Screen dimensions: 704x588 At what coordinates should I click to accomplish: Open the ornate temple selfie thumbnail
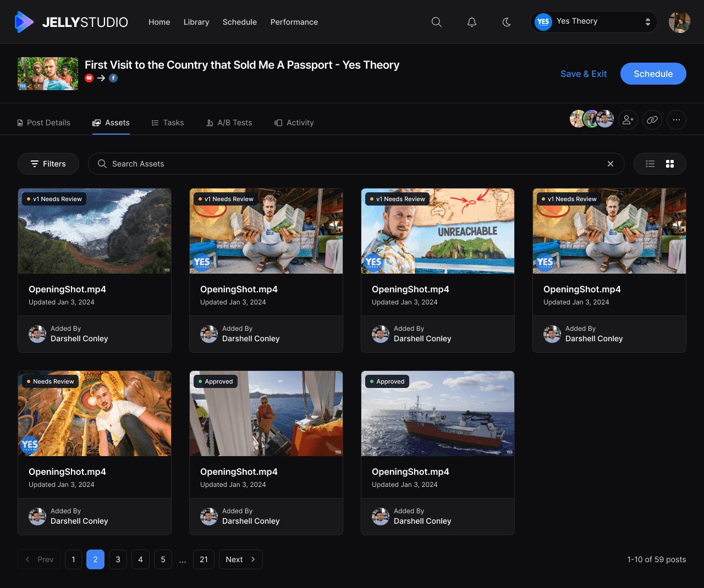tap(95, 414)
